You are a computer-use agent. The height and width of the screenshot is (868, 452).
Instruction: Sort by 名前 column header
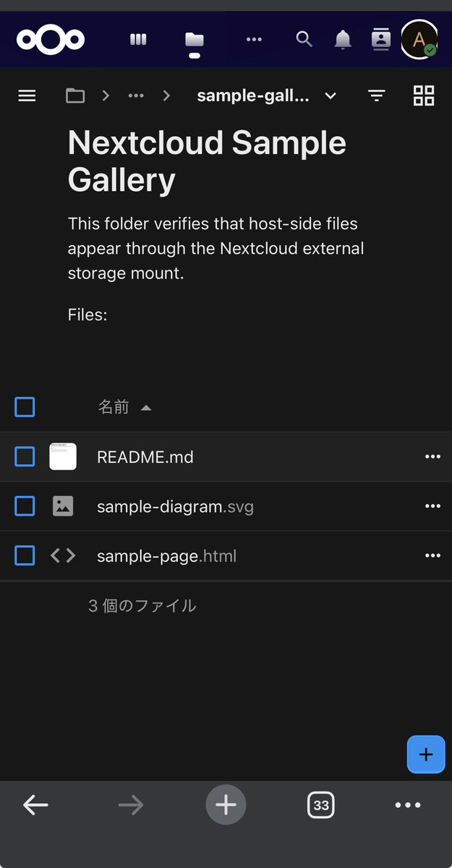[114, 407]
